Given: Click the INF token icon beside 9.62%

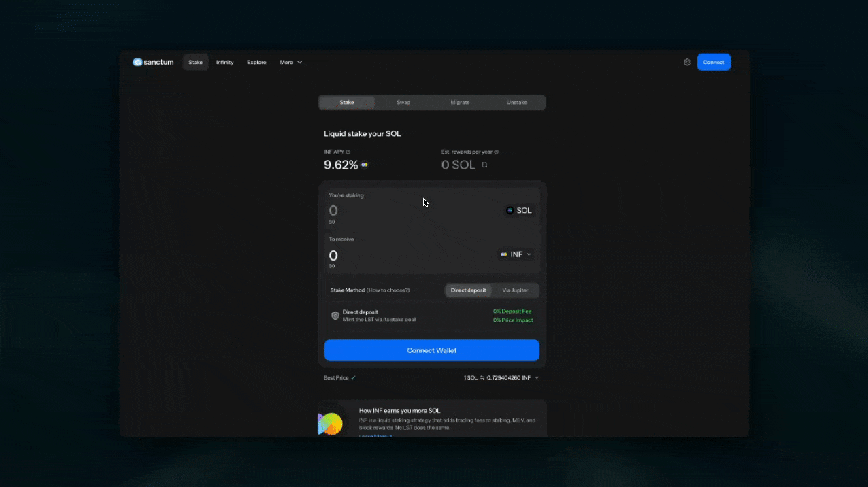Looking at the screenshot, I should tap(365, 165).
